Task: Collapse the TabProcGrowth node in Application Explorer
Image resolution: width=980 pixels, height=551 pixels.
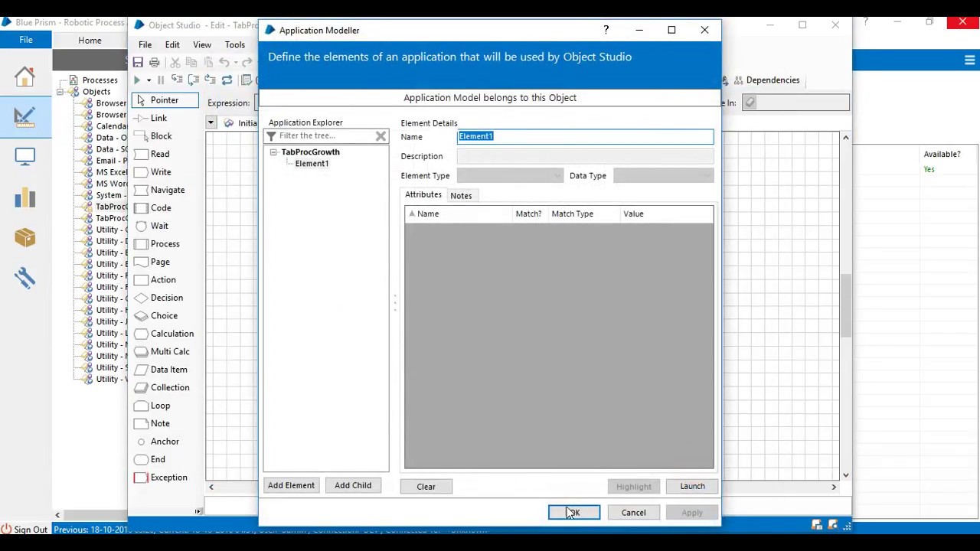Action: 273,152
